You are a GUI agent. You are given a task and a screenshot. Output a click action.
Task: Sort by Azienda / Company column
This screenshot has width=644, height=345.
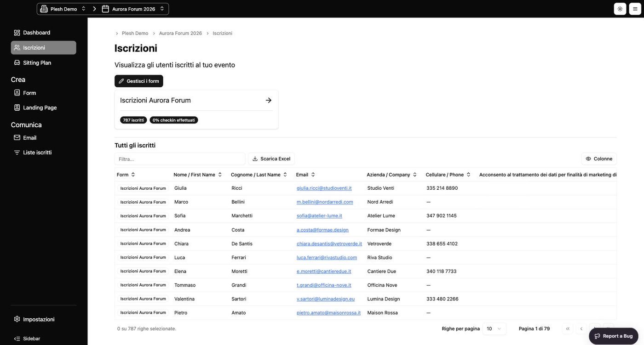coord(392,175)
